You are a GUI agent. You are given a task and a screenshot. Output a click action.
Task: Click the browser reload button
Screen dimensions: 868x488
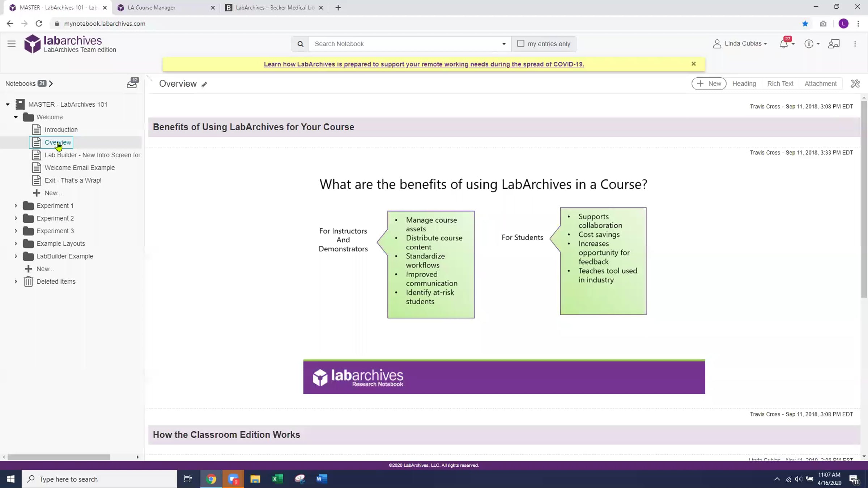[x=39, y=23]
